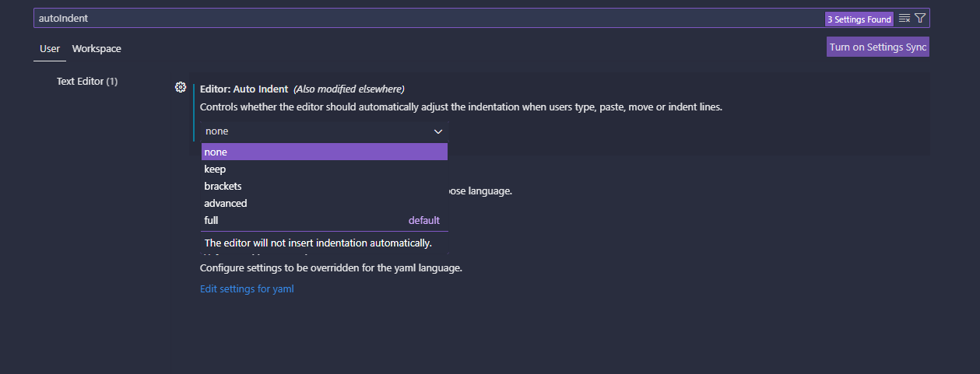Screen dimensions: 980x374
Task: Open gear menu for Auto Indent setting
Action: pyautogui.click(x=181, y=87)
